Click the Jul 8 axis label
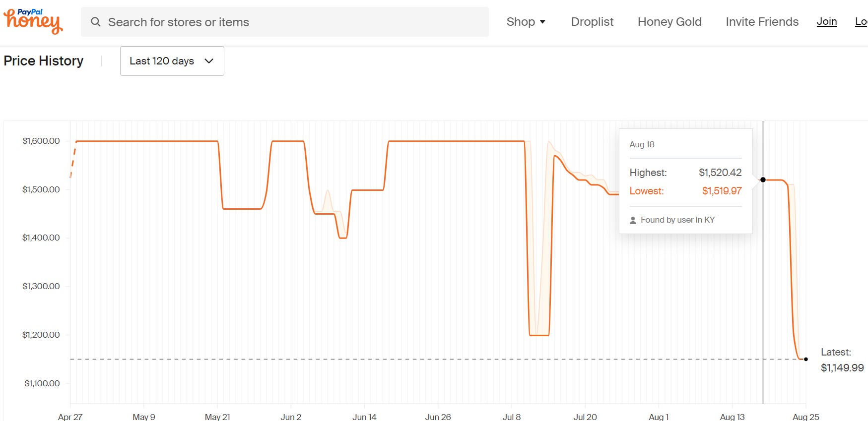The height and width of the screenshot is (421, 868). point(511,417)
